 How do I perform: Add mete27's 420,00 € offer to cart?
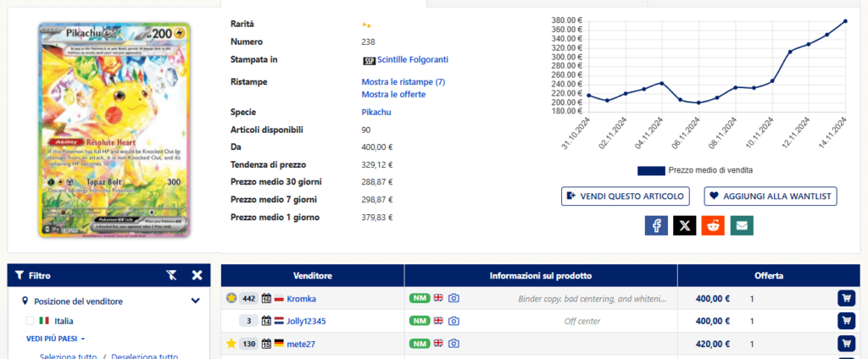[845, 344]
